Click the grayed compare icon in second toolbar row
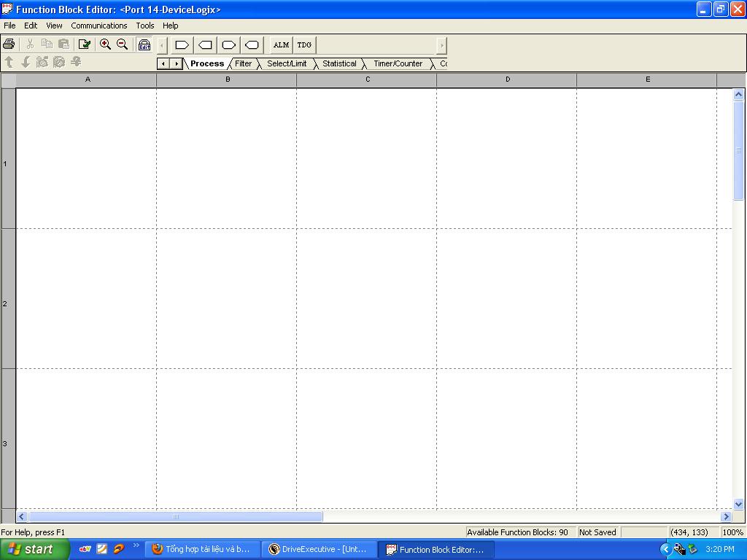747x560 pixels. [x=76, y=62]
